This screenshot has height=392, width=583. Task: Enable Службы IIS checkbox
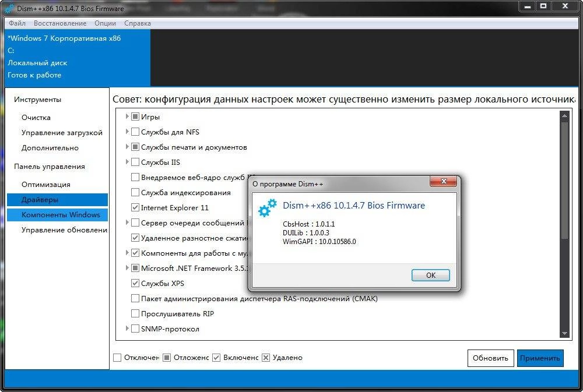[135, 162]
